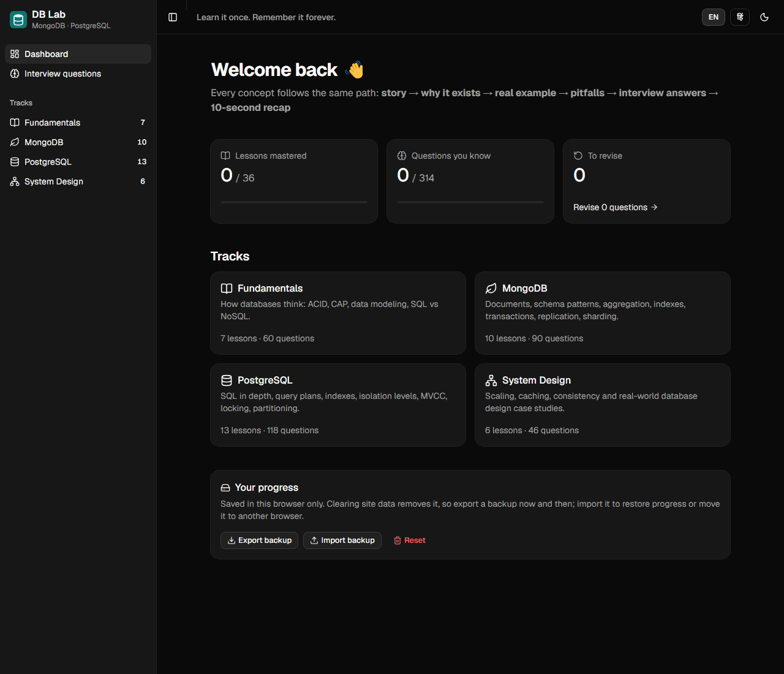This screenshot has width=784, height=674.
Task: Click the Lessons mastered progress bar
Action: (294, 202)
